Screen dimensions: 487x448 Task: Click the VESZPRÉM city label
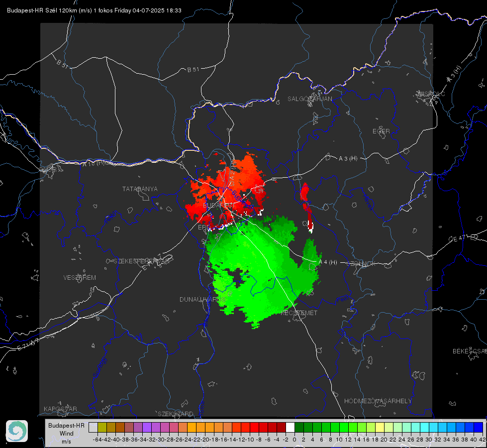80,277
